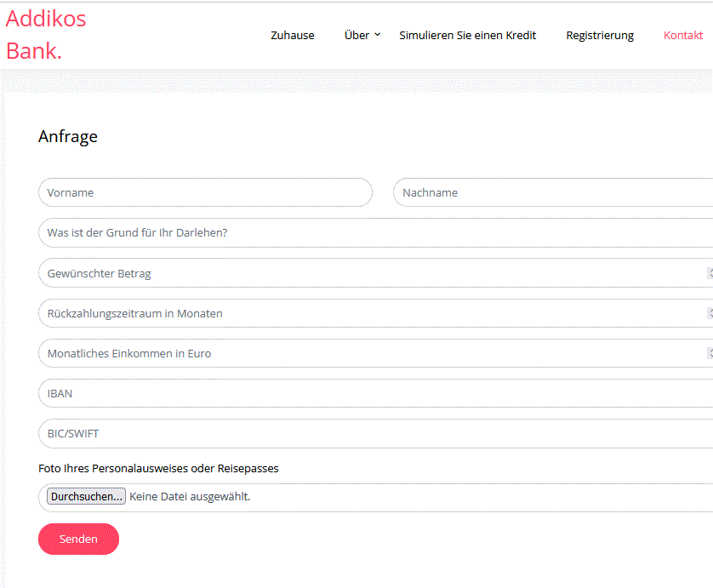
Task: Click the loan reason field
Action: (375, 233)
